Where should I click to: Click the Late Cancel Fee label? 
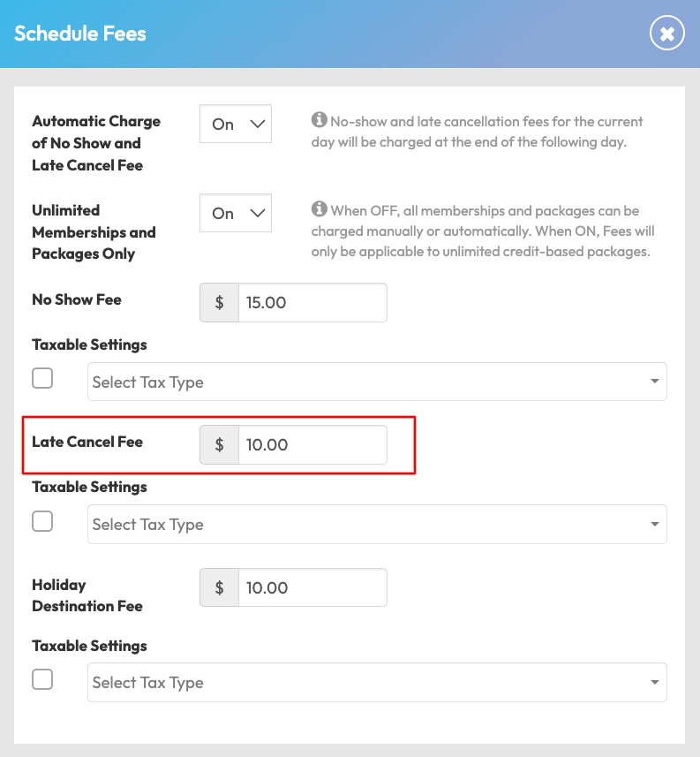87,441
